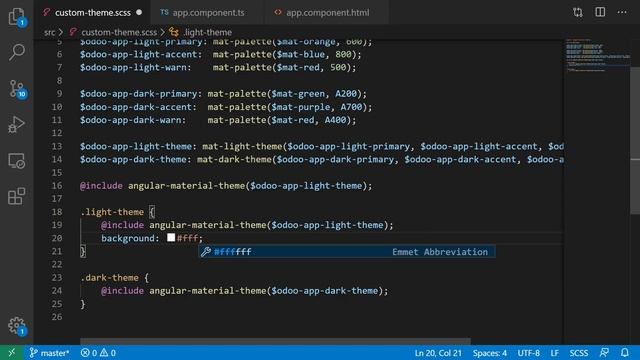Change indentation via Spaces: 4
Image resolution: width=640 pixels, height=360 pixels.
[490, 353]
